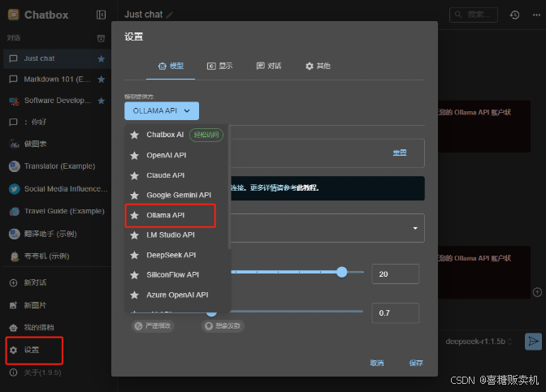
Task: Click 取消 to cancel settings
Action: click(377, 363)
